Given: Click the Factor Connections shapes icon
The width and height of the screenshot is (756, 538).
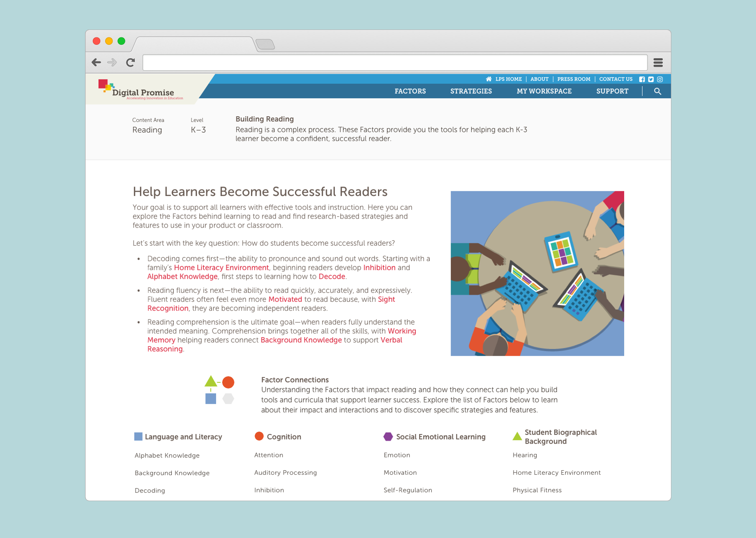Looking at the screenshot, I should (219, 390).
